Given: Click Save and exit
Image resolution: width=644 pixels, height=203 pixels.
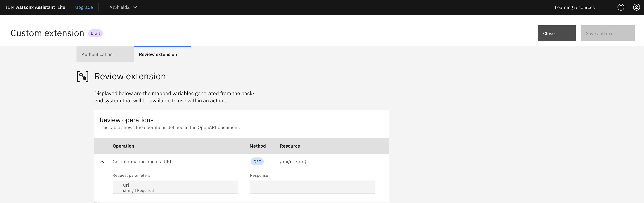Looking at the screenshot, I should click(607, 33).
